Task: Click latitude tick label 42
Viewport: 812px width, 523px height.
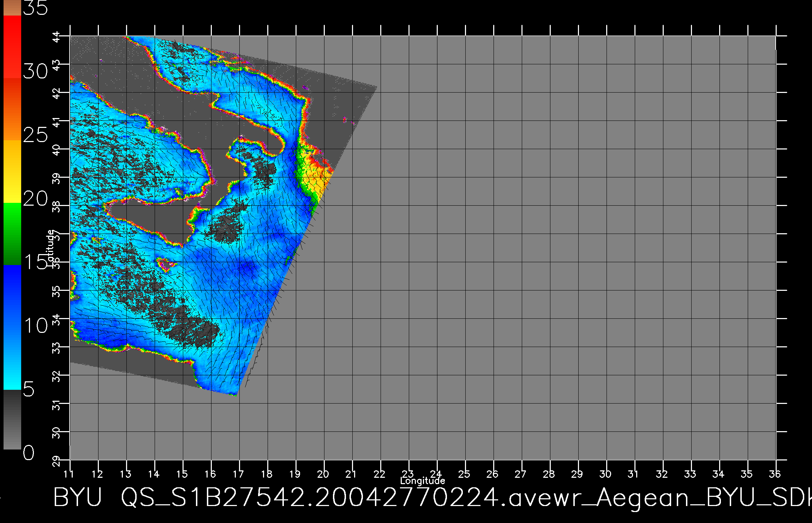Action: tap(56, 93)
